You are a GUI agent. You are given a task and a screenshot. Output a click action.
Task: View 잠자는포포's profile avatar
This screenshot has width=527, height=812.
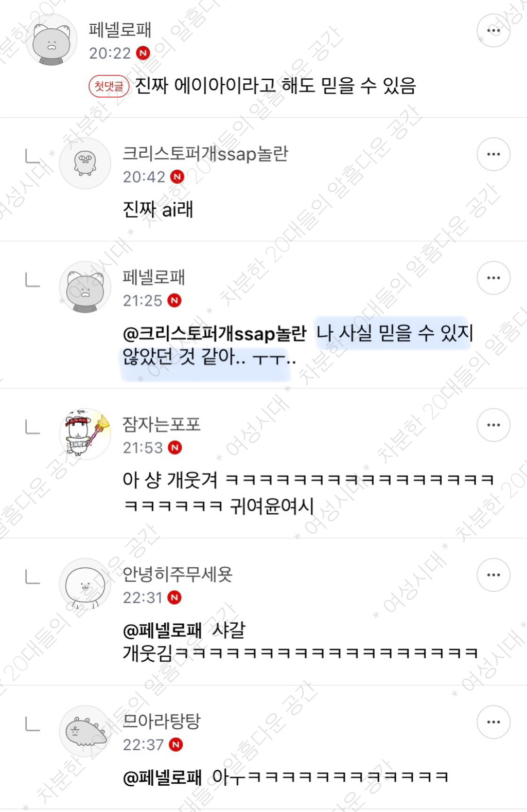pyautogui.click(x=85, y=434)
